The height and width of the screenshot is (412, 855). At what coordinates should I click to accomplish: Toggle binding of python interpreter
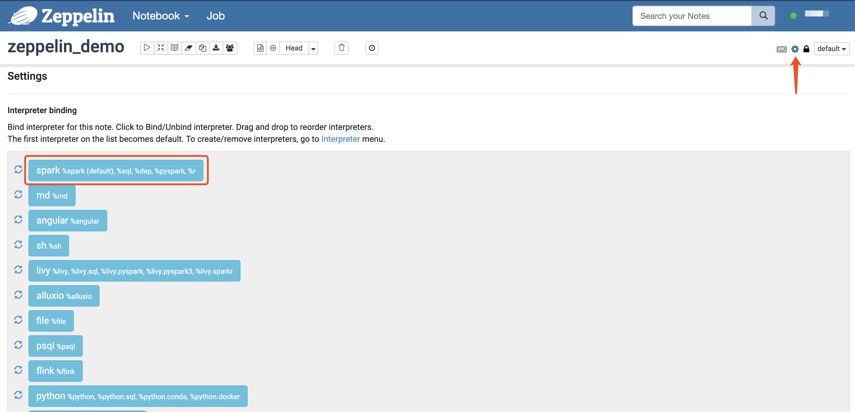[x=138, y=396]
